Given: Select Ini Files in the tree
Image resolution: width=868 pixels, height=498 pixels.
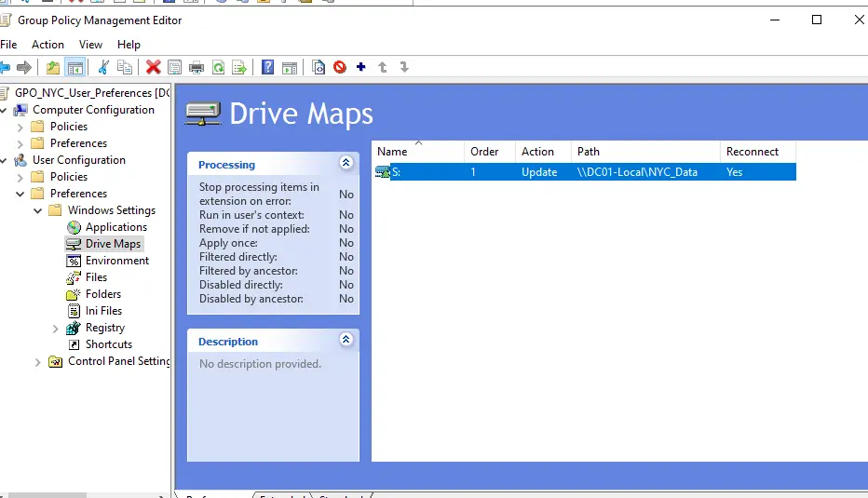Looking at the screenshot, I should click(x=103, y=310).
